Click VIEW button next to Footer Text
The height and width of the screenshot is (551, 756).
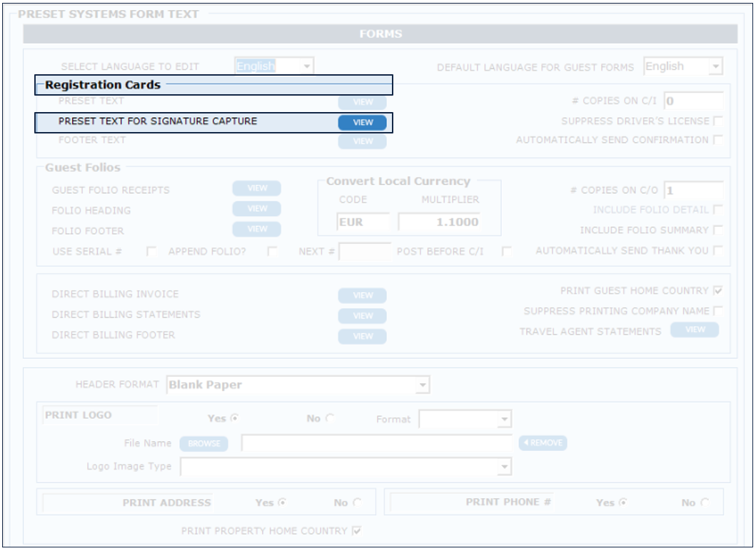click(362, 141)
